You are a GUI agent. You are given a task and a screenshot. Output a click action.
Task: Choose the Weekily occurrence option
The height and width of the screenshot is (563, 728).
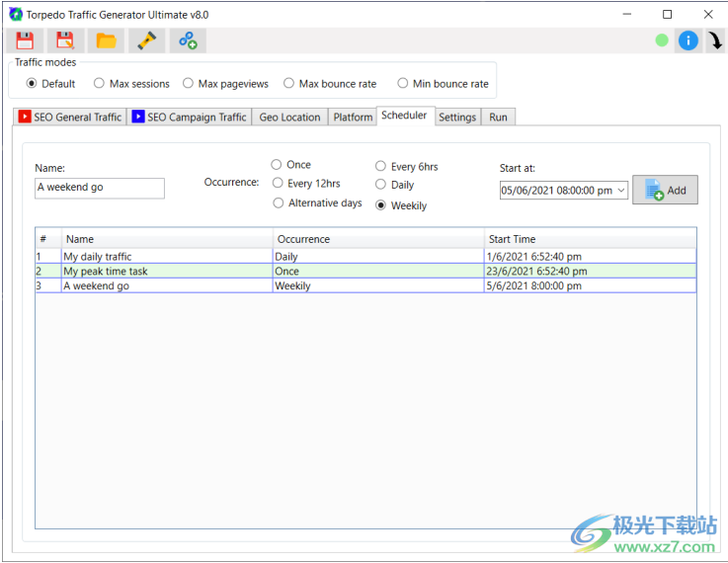pos(401,205)
